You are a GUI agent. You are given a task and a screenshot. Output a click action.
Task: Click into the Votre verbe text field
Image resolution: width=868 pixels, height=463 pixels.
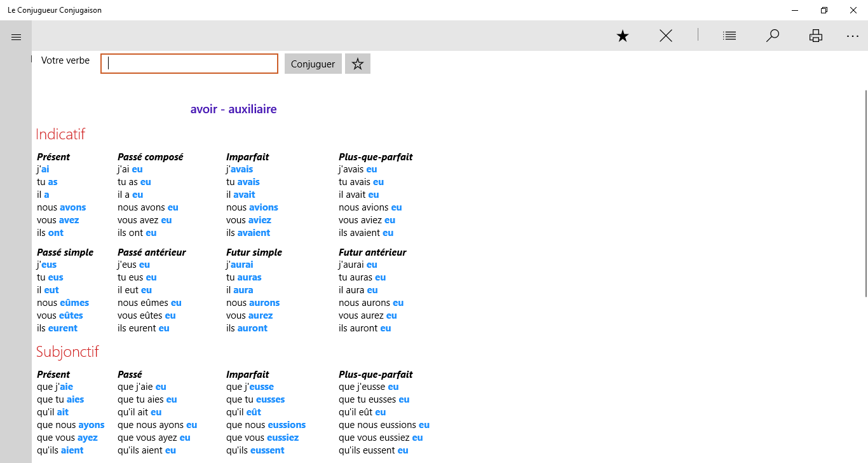[189, 64]
